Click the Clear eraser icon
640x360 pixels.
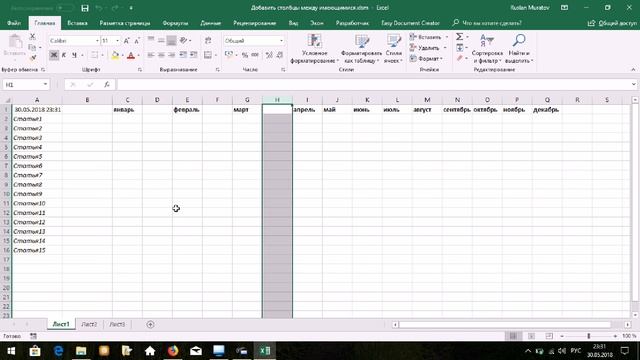[x=460, y=58]
